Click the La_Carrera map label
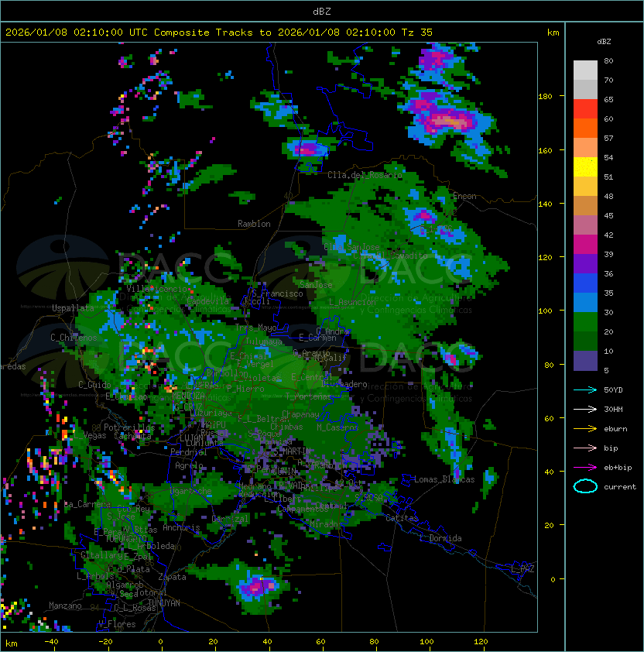This screenshot has width=644, height=652. (87, 504)
